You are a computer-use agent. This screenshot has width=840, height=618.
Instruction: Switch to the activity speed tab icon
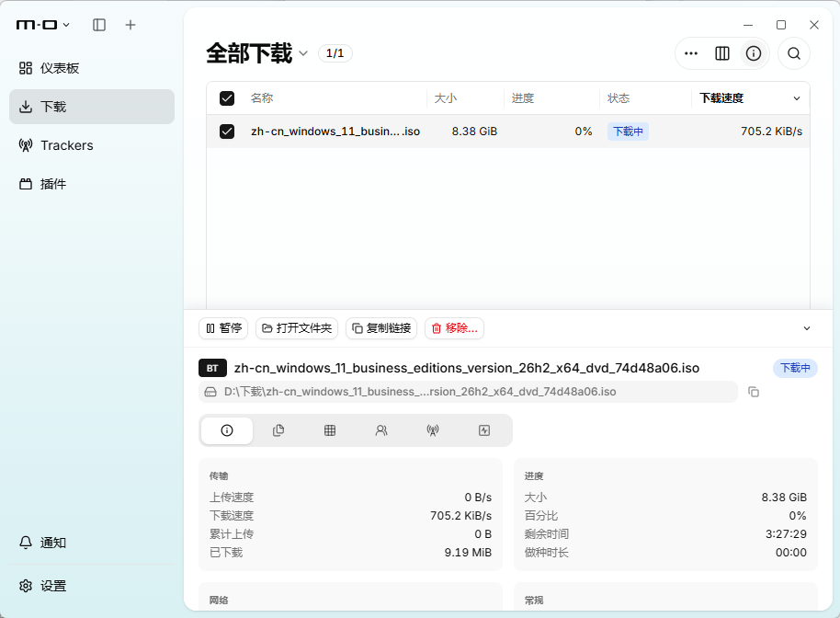click(x=484, y=430)
